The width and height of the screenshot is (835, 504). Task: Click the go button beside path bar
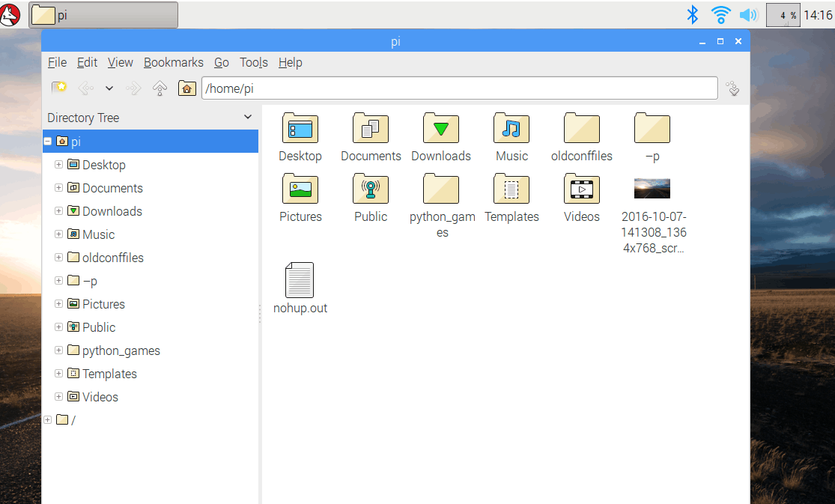click(x=733, y=88)
